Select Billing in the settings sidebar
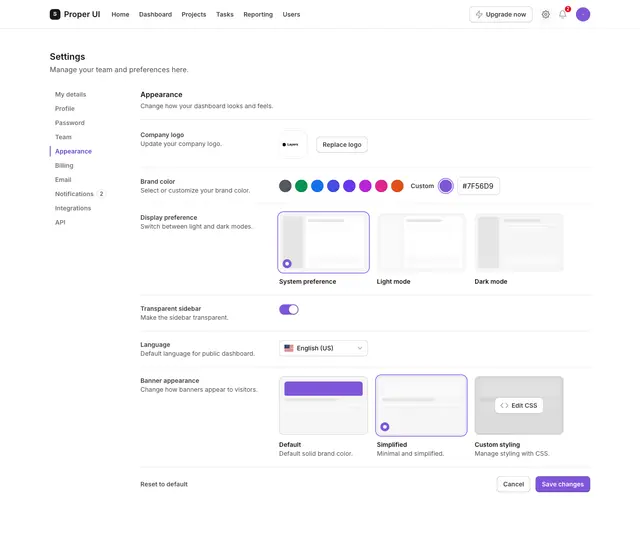The height and width of the screenshot is (535, 640). coord(64,166)
